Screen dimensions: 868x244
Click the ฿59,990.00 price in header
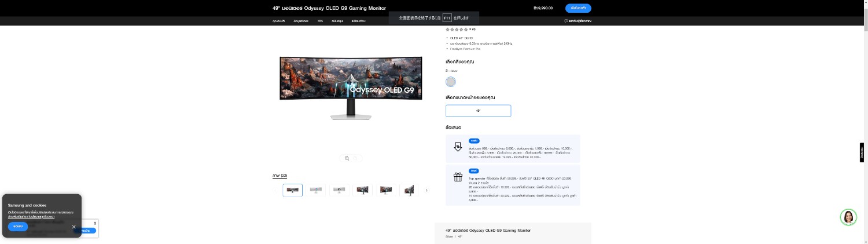click(x=543, y=8)
